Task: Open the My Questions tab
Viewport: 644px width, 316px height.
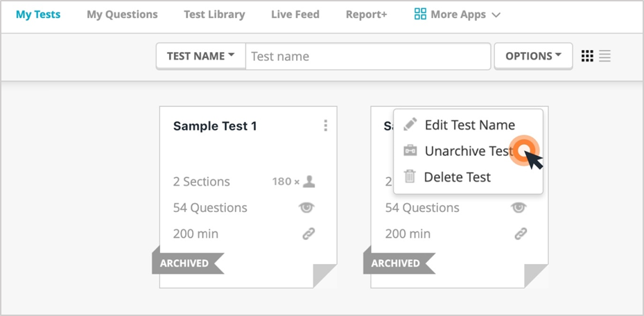Action: (122, 15)
